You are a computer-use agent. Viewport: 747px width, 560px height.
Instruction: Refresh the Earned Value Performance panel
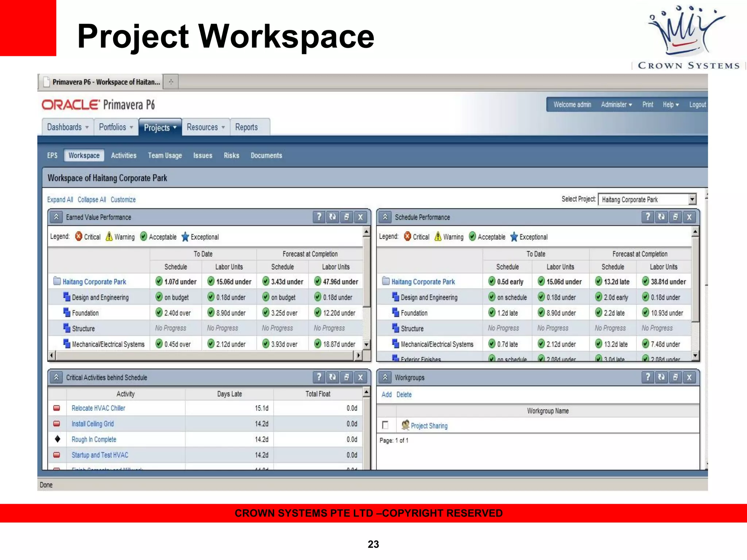(333, 217)
